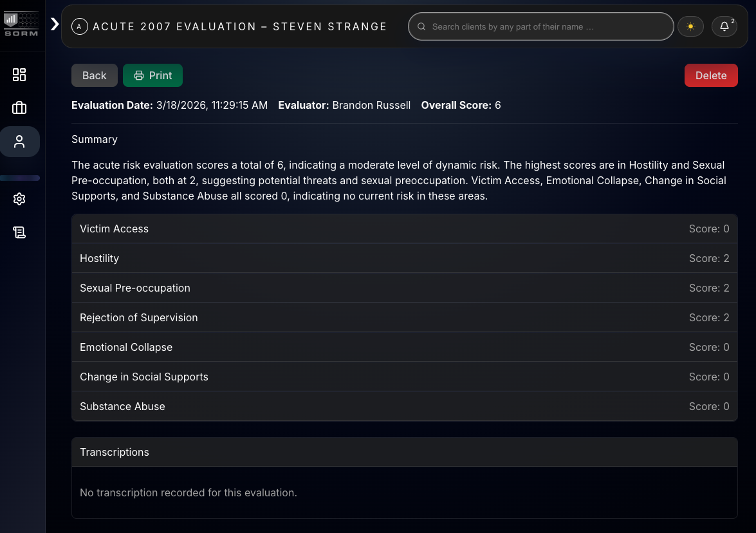
Task: Click the circular A avatar badge
Action: (x=79, y=26)
